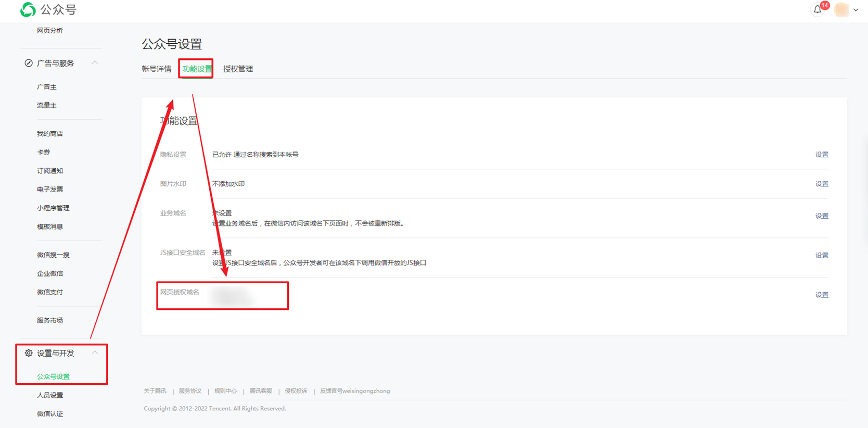868x428 pixels.
Task: Open 人员设置 in the sidebar
Action: (50, 395)
